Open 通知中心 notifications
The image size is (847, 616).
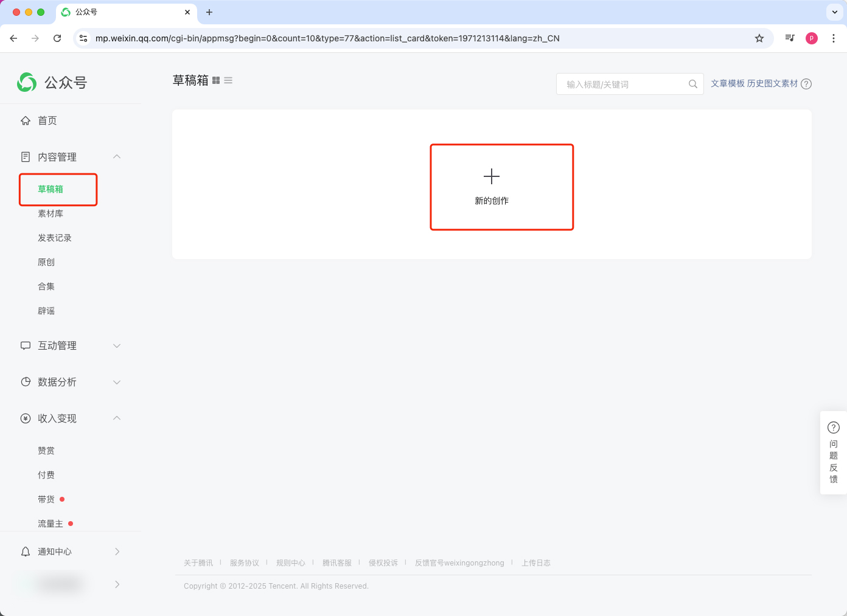55,552
